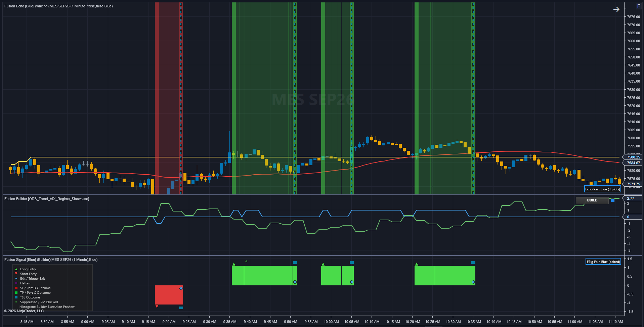Select the green histogram block starting 9:36 AM

264,276
